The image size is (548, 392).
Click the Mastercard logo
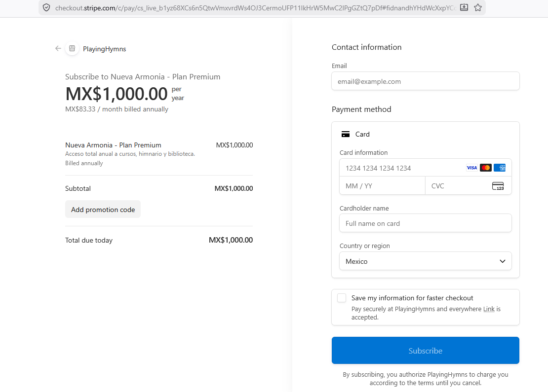(486, 168)
